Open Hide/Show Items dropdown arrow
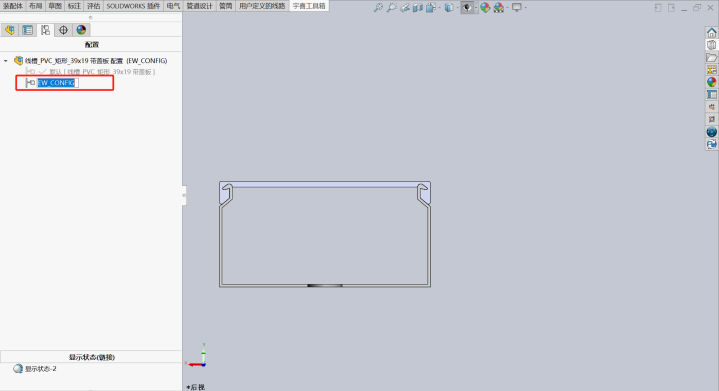 point(476,8)
